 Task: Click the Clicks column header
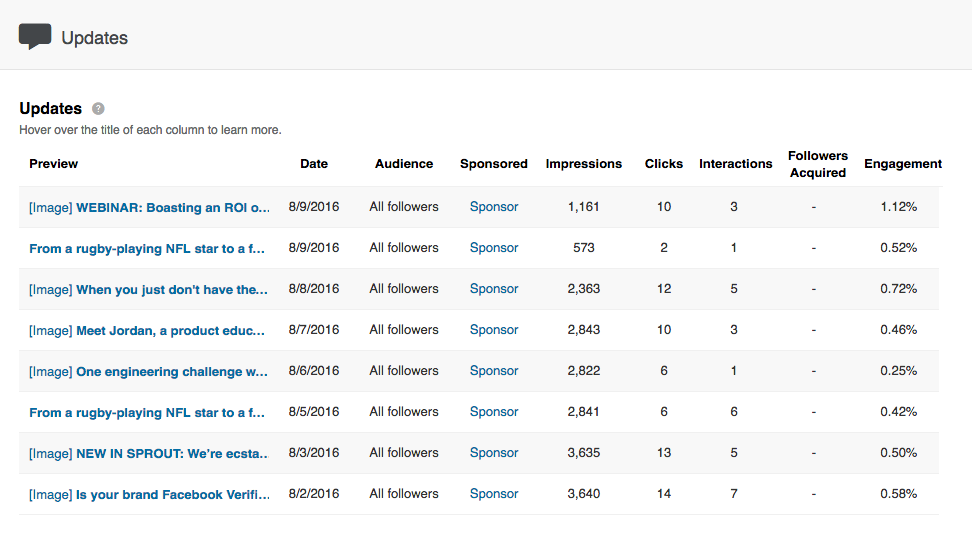pos(664,164)
